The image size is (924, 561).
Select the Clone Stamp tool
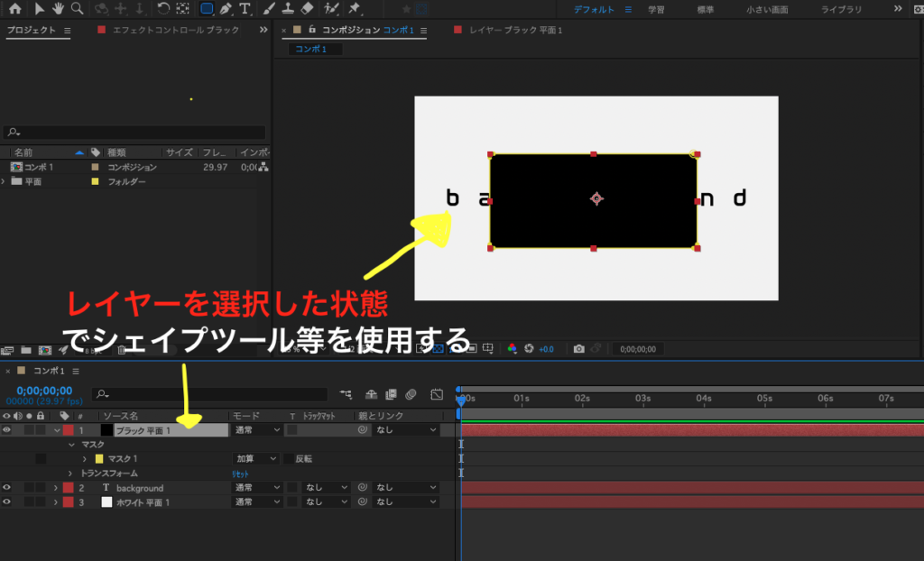point(288,9)
